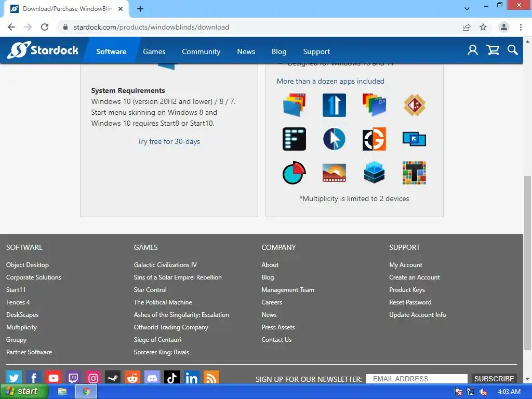Click the browser address bar URL
The height and width of the screenshot is (399, 532).
[151, 27]
